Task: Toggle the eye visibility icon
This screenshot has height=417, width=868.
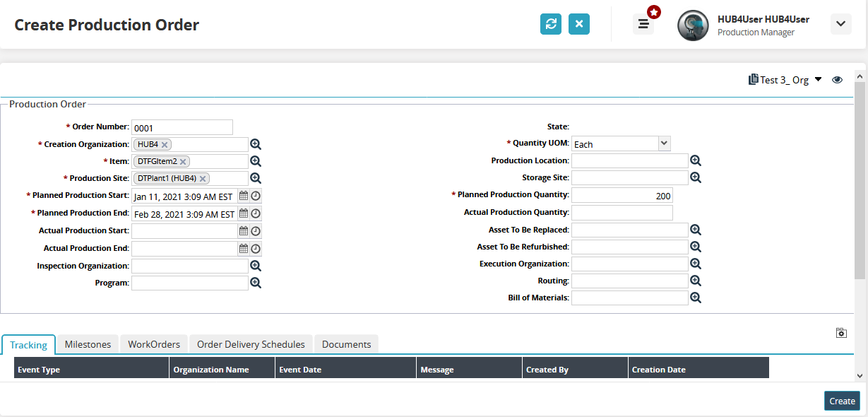Action: [x=837, y=80]
